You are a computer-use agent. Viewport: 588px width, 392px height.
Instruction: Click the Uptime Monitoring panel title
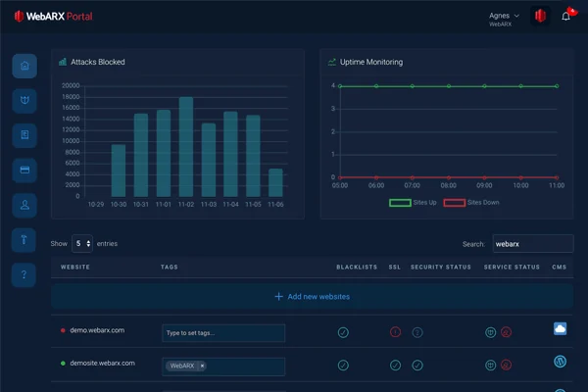371,62
